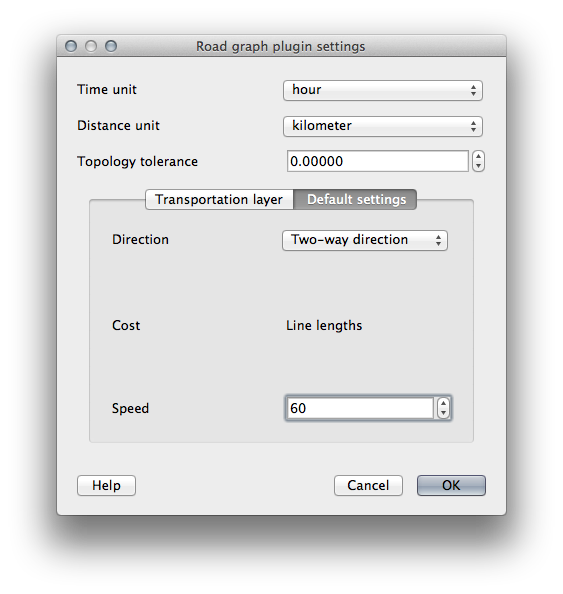Click the 'Direction' label
The height and width of the screenshot is (594, 563).
141,239
